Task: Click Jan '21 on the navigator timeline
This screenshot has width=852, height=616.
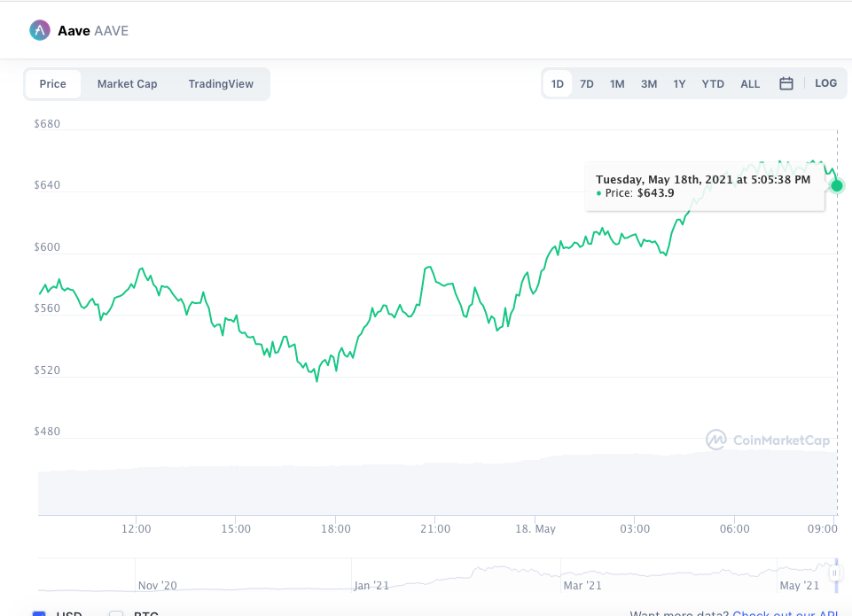Action: [x=371, y=585]
